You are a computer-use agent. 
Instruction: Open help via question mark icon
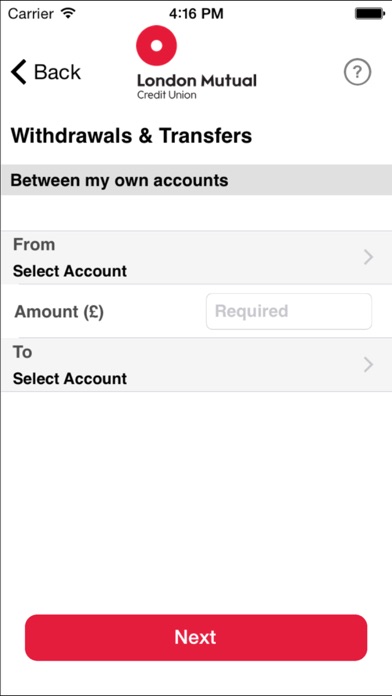[x=357, y=72]
